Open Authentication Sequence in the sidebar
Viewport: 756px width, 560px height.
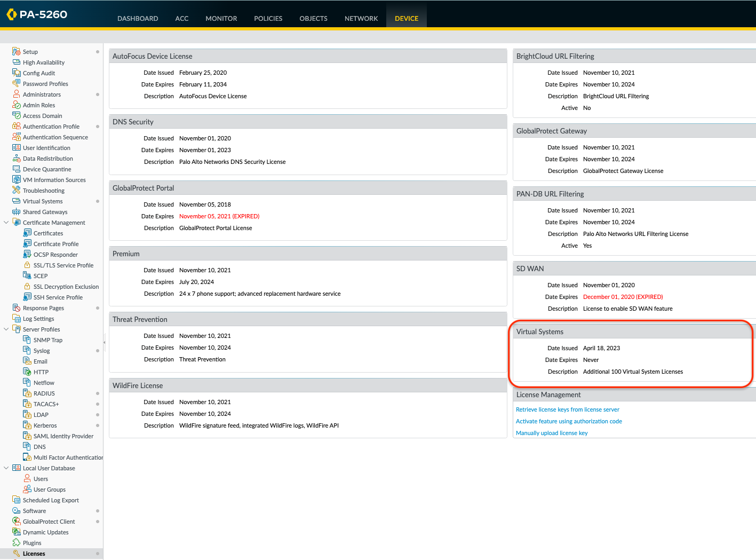tap(55, 137)
